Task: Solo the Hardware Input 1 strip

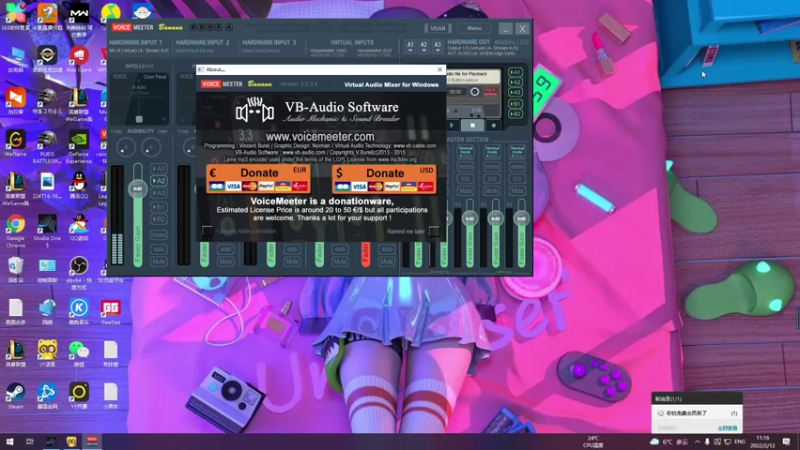Action: (159, 249)
